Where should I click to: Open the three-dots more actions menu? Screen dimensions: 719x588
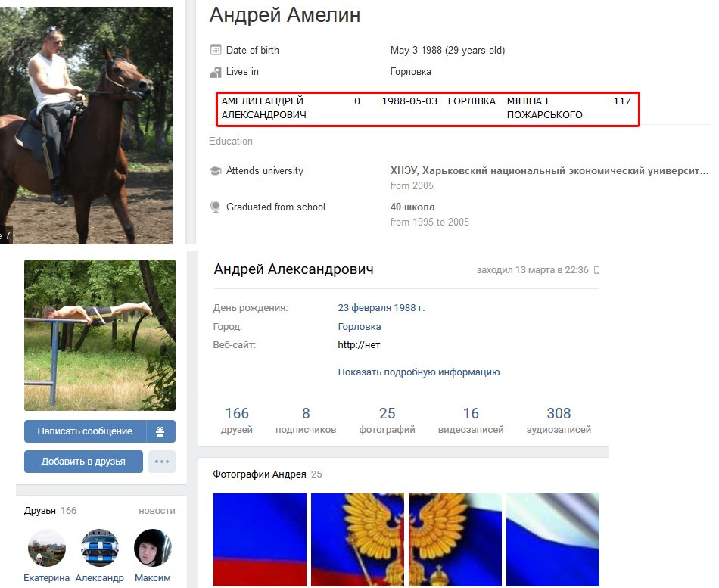161,462
